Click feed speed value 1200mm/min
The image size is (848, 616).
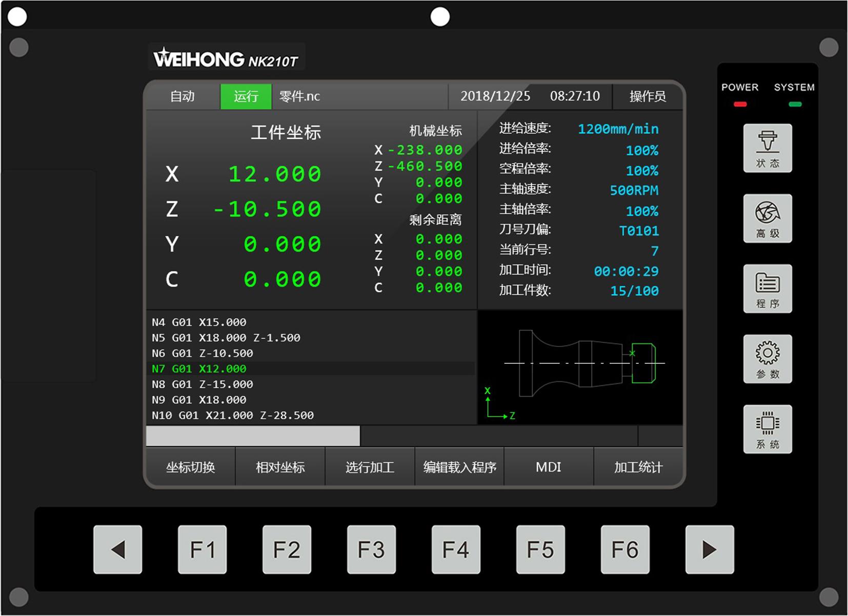point(618,129)
